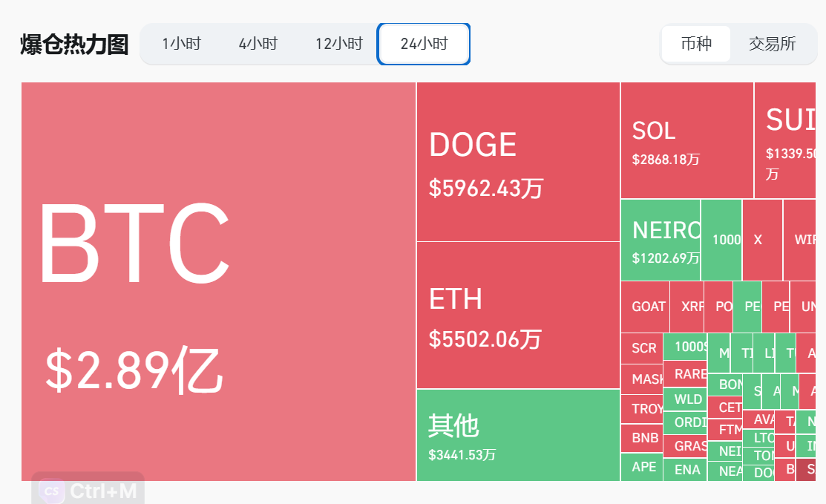This screenshot has width=826, height=504.
Task: Select the red SCR tile
Action: [642, 348]
